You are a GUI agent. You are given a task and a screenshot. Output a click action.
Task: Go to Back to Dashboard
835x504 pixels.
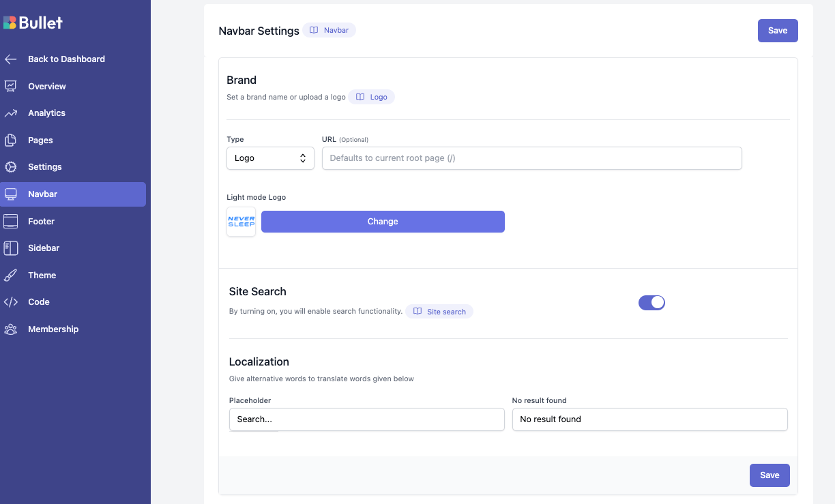coord(66,59)
